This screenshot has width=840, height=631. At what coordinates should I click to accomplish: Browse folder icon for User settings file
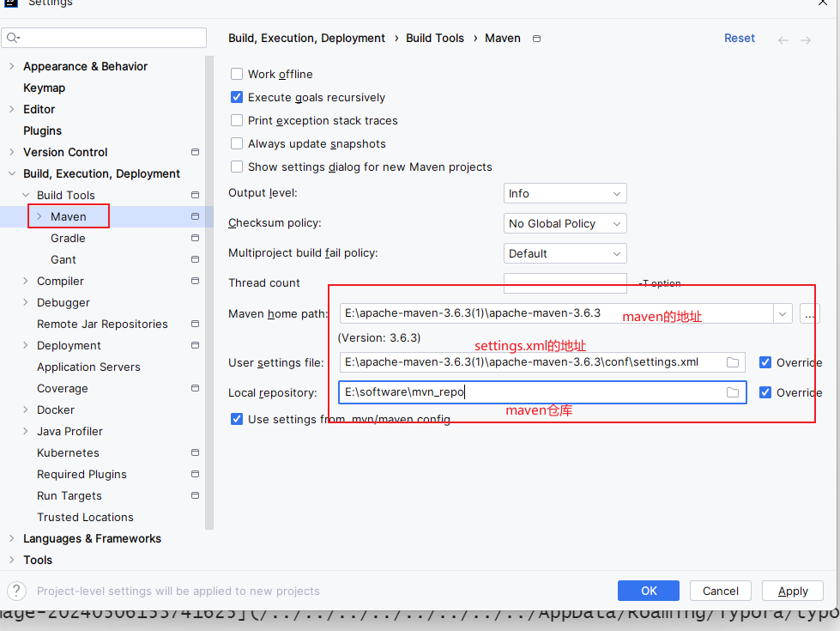(x=733, y=362)
